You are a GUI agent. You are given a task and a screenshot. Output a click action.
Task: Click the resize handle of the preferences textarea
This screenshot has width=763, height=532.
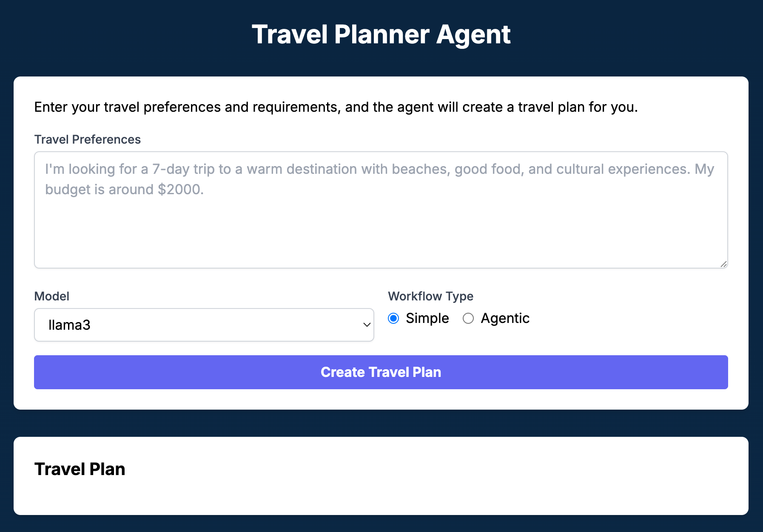click(724, 264)
